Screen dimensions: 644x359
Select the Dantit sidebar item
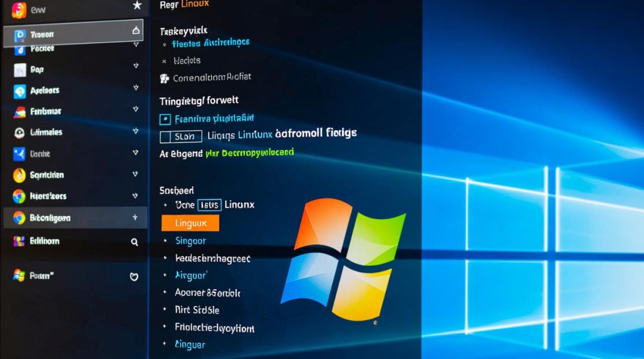click(x=40, y=154)
